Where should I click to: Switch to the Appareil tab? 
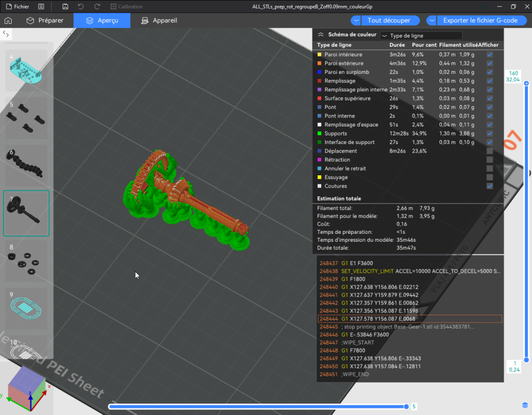[x=159, y=20]
